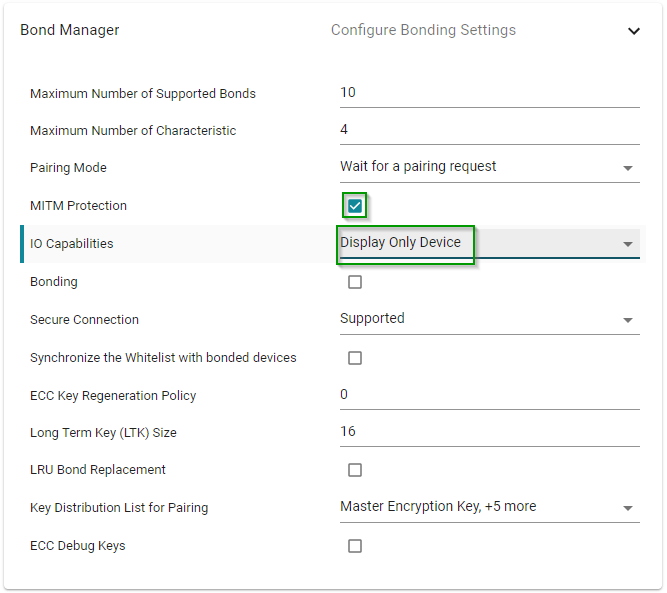
Task: Collapse the Bond Manager section chevron
Action: point(633,31)
